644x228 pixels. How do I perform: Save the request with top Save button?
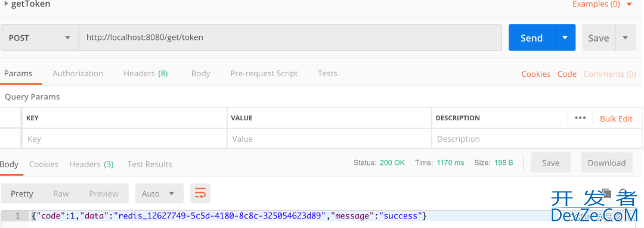pyautogui.click(x=599, y=38)
